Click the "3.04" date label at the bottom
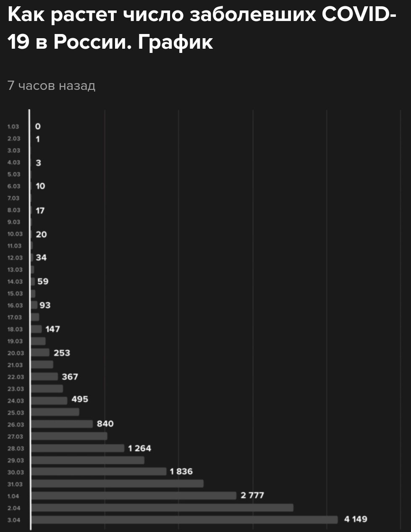The width and height of the screenshot is (411, 532). tap(14, 520)
